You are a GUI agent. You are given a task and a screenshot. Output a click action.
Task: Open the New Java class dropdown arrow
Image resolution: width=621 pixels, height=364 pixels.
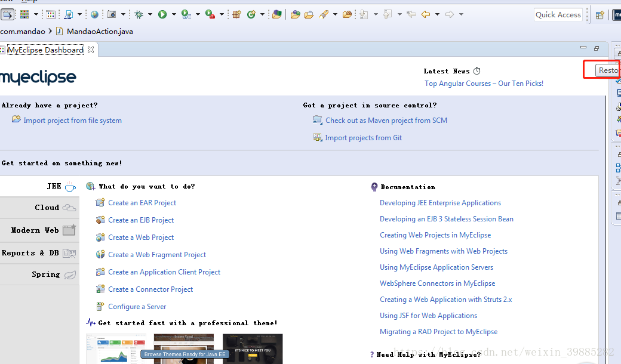point(262,15)
